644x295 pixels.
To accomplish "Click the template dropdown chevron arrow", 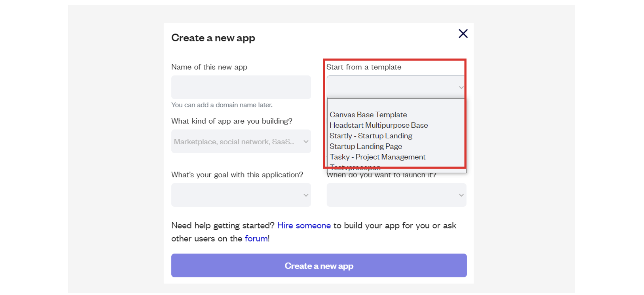I will click(x=461, y=87).
